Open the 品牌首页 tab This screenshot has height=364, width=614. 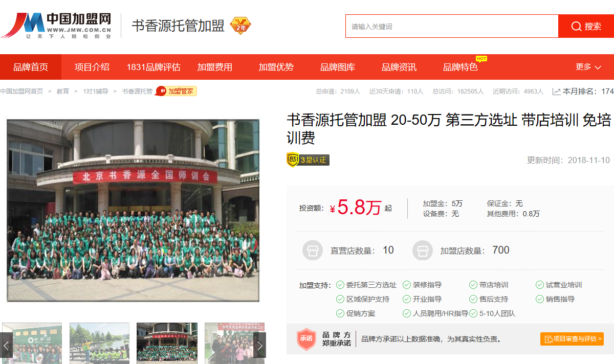coord(31,67)
